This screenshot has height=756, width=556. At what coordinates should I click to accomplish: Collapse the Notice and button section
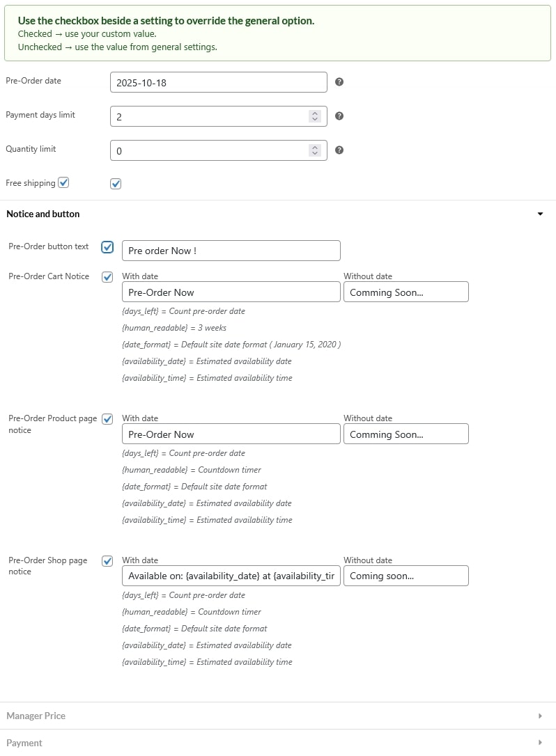coord(540,214)
